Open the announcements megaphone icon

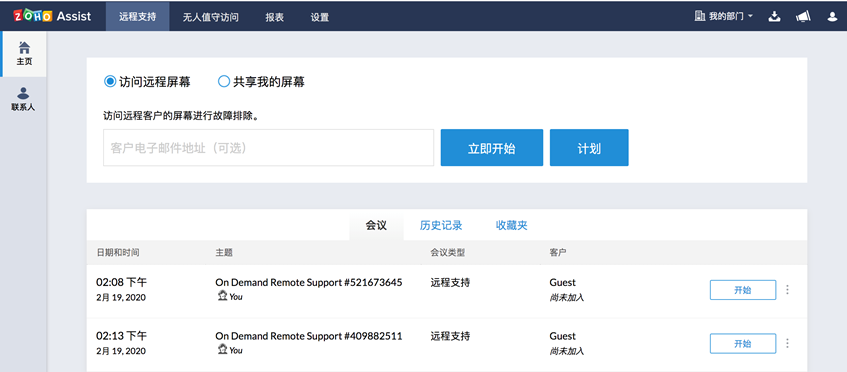point(803,17)
